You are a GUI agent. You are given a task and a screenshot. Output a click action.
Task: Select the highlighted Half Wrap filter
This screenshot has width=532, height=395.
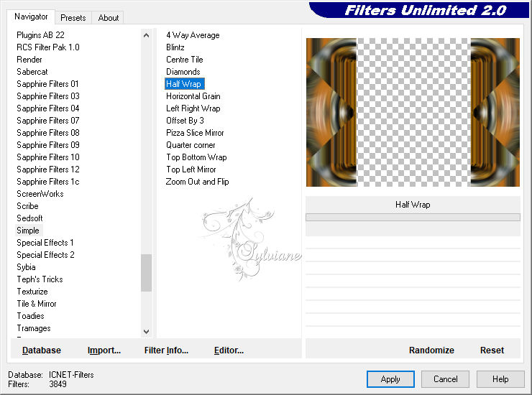pos(185,84)
